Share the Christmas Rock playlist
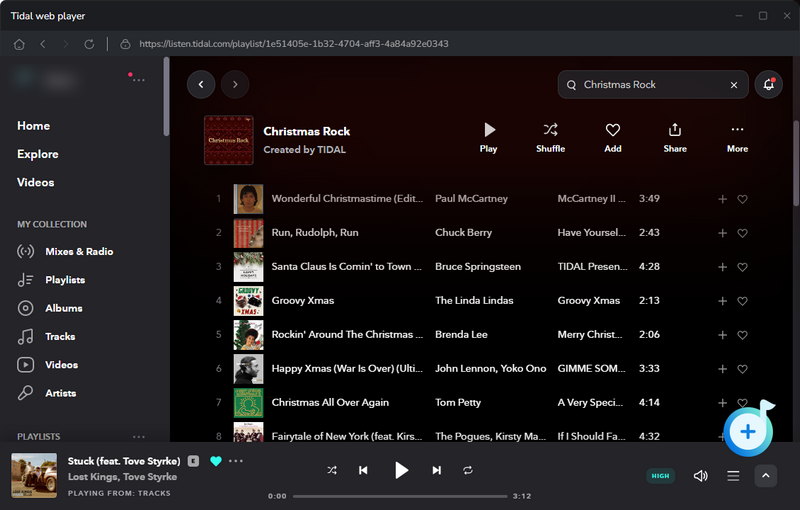The height and width of the screenshot is (510, 800). pyautogui.click(x=675, y=137)
